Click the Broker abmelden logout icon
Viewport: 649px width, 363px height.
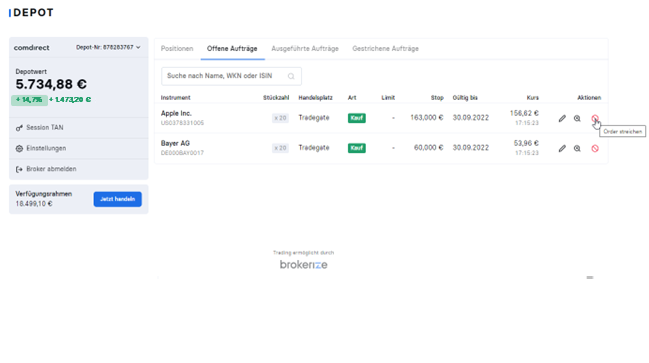click(19, 169)
